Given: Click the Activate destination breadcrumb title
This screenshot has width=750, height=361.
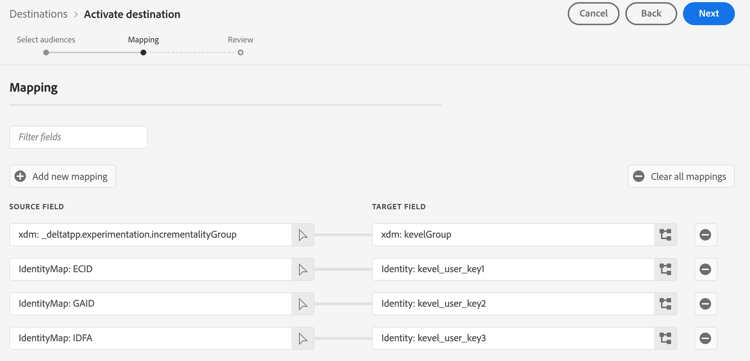Looking at the screenshot, I should (x=132, y=14).
